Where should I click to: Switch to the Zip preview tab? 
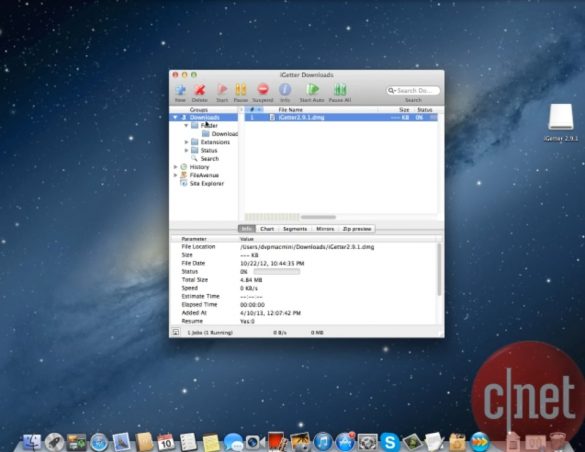tap(357, 229)
